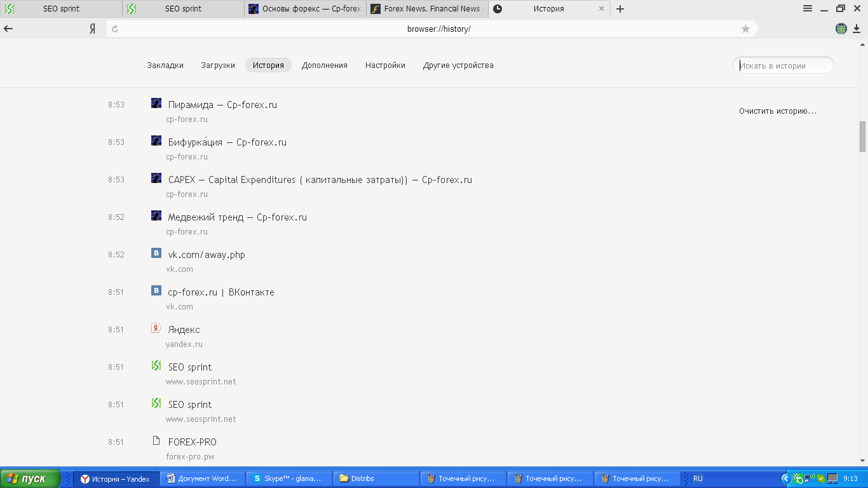Screen dimensions: 868x488
Task: Open the Бифуркация — Cp-forex.ru history entry
Action: (x=227, y=142)
